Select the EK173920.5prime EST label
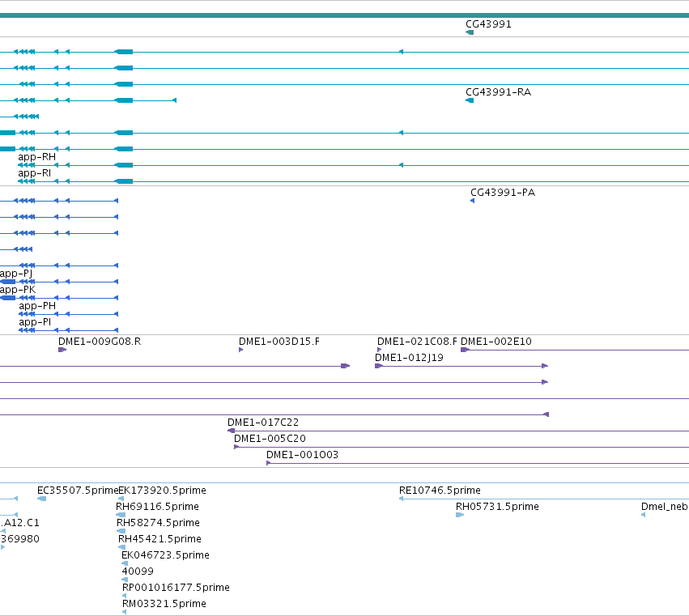 163,491
